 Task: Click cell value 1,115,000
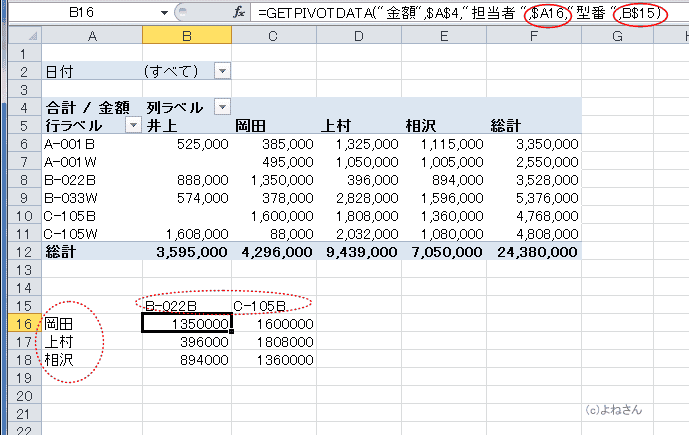tap(452, 144)
